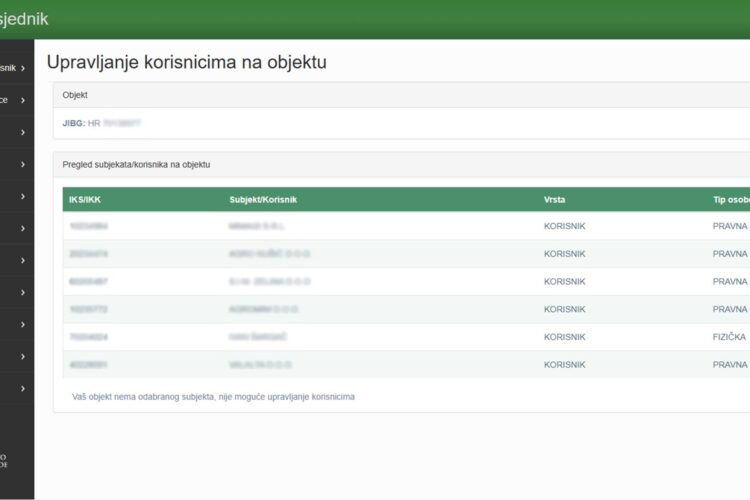The height and width of the screenshot is (500, 750).
Task: Click the Objekt panel header
Action: tap(75, 95)
